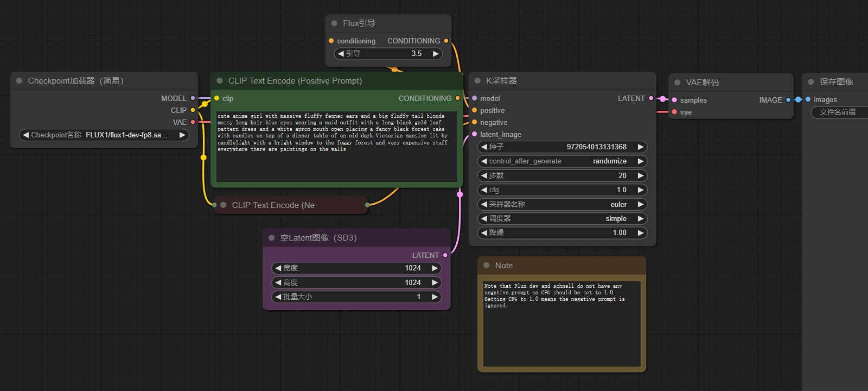Screen dimensions: 868x391
Task: Click the samples input socket on VAE解码
Action: (x=674, y=100)
